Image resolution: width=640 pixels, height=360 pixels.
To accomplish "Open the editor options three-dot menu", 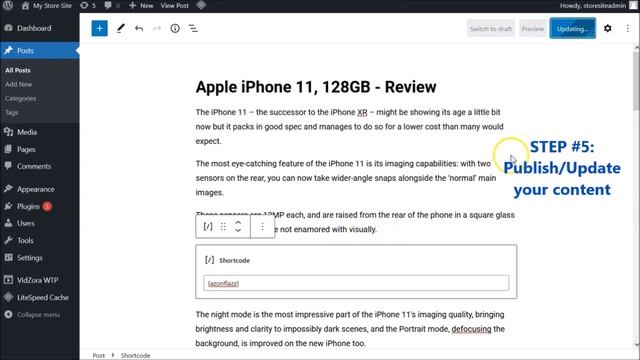I will click(627, 28).
